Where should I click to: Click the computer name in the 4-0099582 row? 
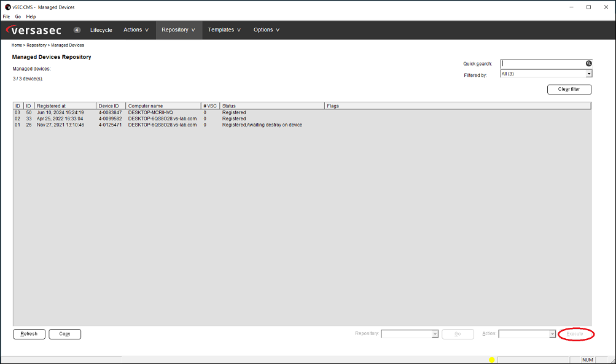[x=162, y=118]
